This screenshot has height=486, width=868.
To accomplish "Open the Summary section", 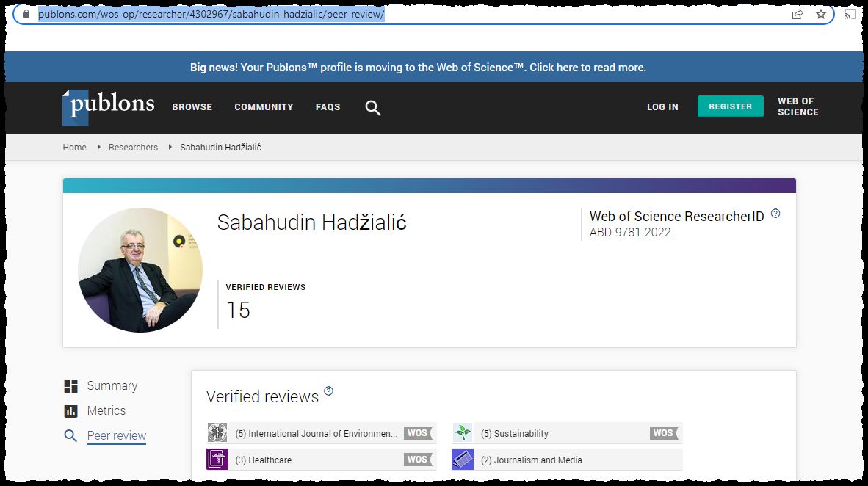I will [x=112, y=386].
